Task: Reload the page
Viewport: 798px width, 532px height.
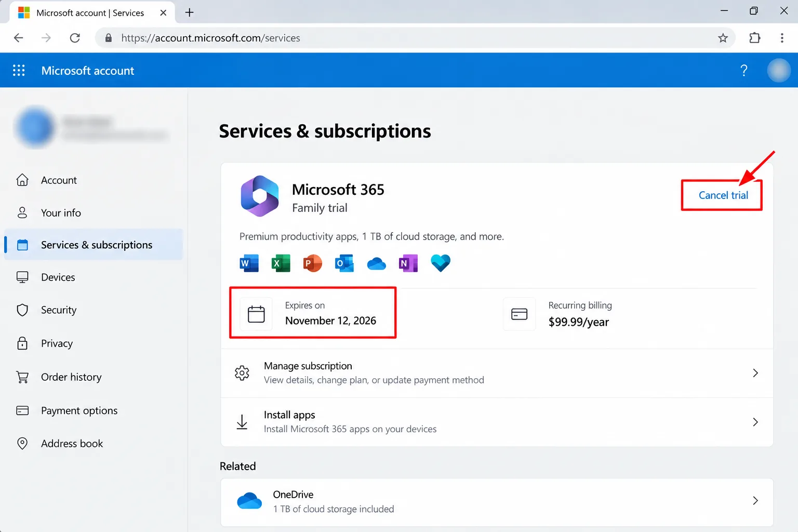Action: [75, 38]
